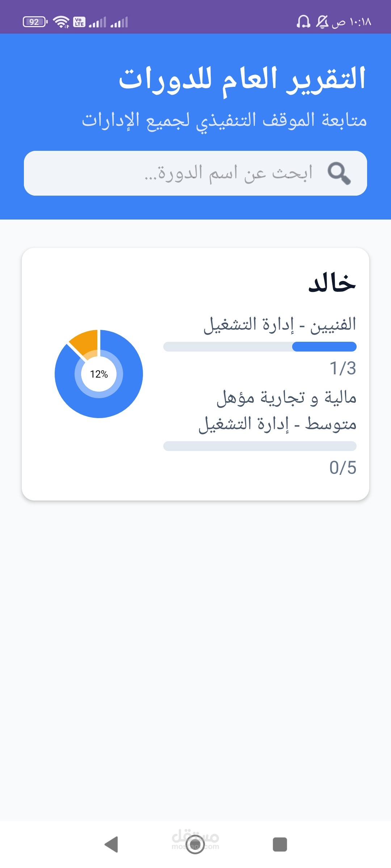The height and width of the screenshot is (868, 391).
Task: Click the 12% donut chart center
Action: point(99,374)
